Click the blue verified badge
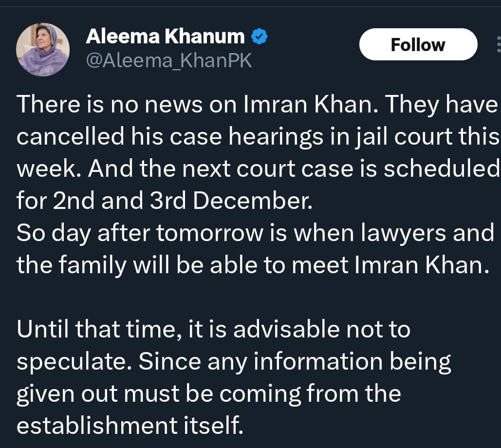501x448 pixels. pos(259,37)
